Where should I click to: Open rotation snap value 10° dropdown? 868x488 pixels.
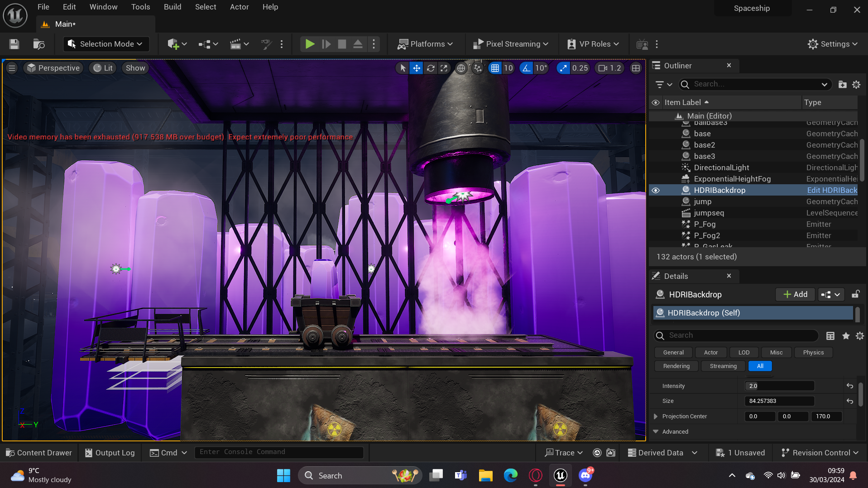[x=541, y=68]
